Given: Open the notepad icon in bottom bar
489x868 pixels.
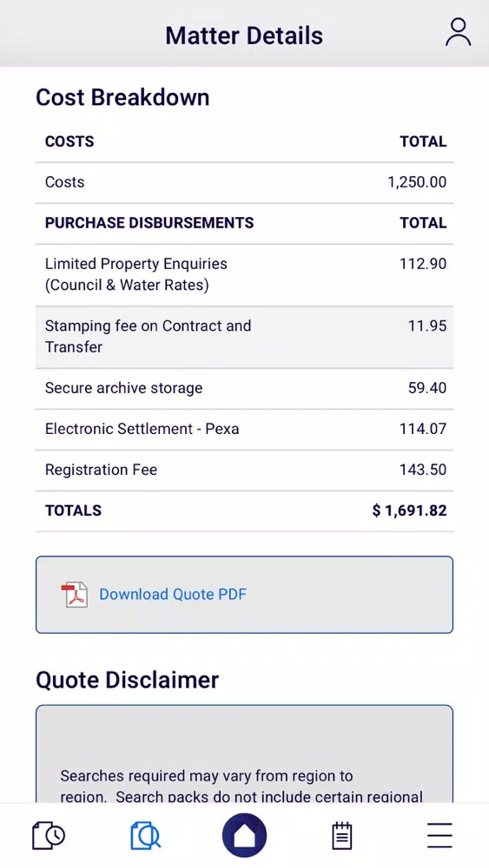Looking at the screenshot, I should pos(341,835).
